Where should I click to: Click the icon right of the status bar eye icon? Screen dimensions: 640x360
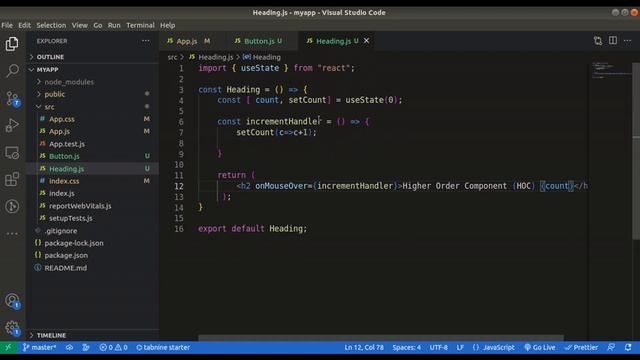pyautogui.click(x=86, y=347)
